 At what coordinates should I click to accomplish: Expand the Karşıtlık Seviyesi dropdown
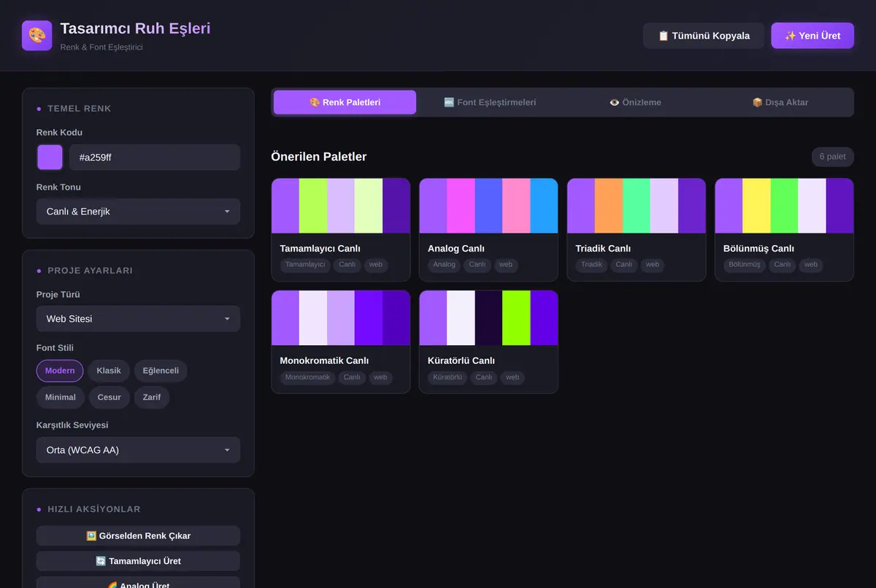coord(138,450)
